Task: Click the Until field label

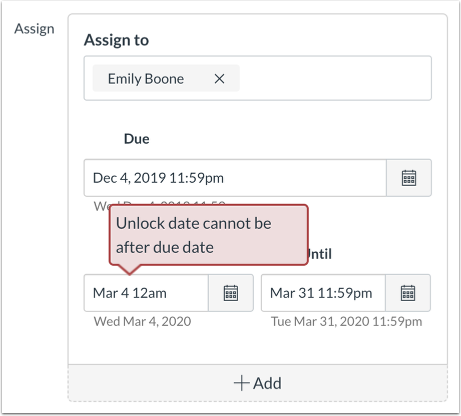Action: [x=320, y=254]
